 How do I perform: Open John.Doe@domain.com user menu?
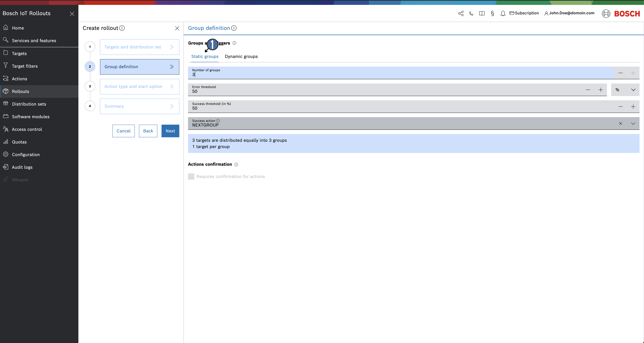[x=569, y=13]
